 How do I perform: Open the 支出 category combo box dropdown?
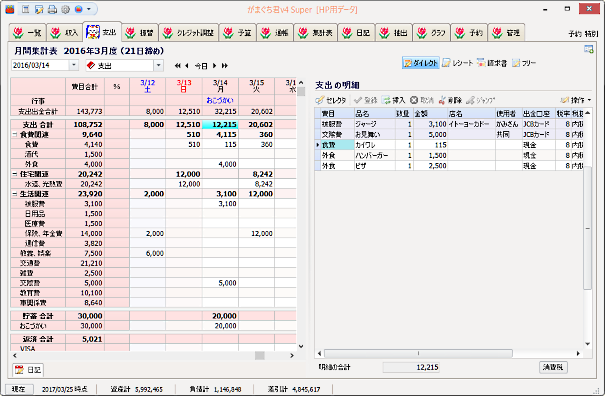[158, 66]
